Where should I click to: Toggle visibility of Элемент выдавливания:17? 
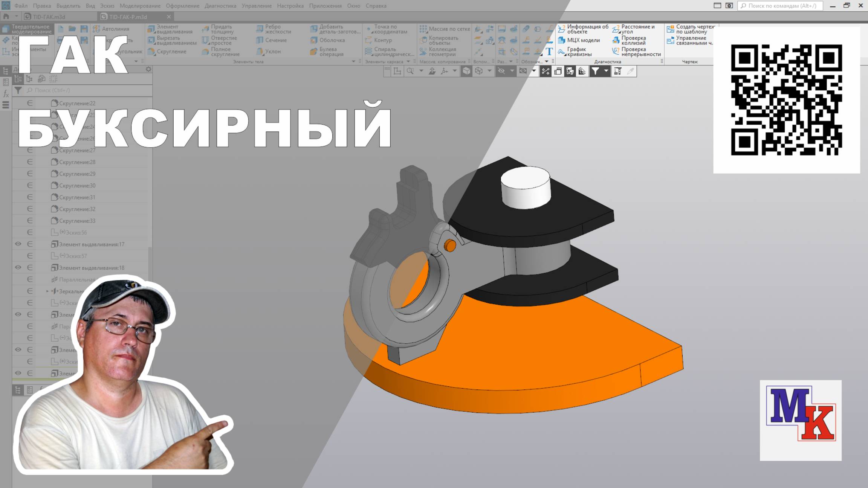[x=18, y=244]
